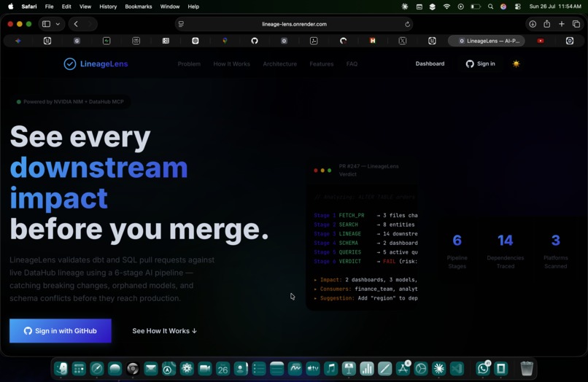The width and height of the screenshot is (588, 382).
Task: Open WhatsApp from the Dock
Action: (483, 369)
